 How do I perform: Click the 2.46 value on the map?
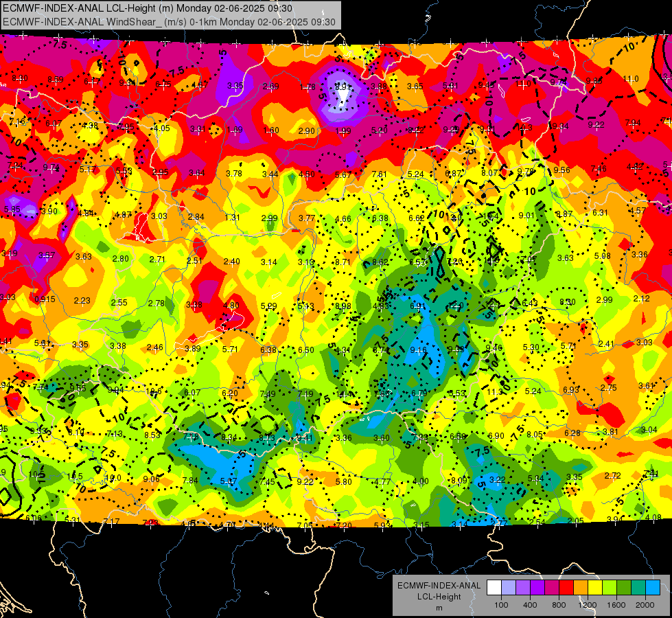[154, 347]
